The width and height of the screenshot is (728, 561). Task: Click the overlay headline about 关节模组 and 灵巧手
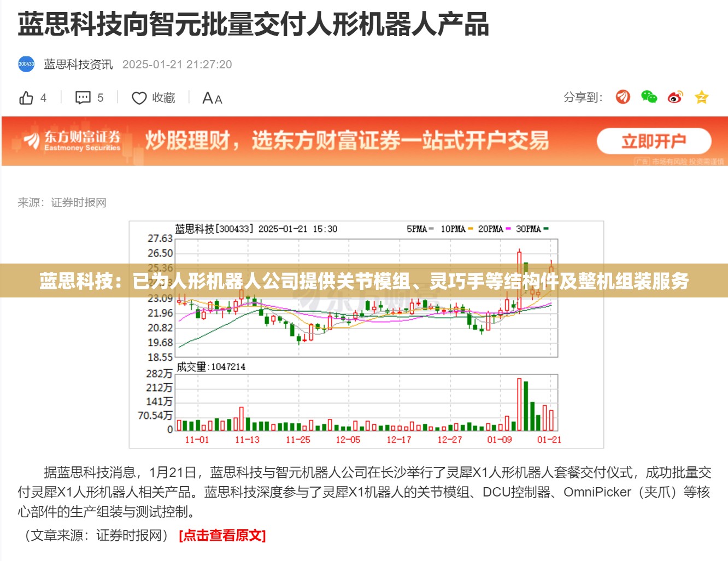pos(364,281)
